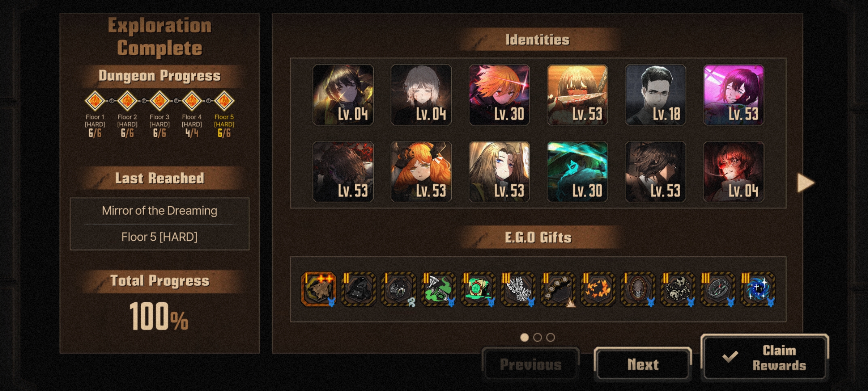
Task: Click the Previous page button
Action: tap(531, 364)
